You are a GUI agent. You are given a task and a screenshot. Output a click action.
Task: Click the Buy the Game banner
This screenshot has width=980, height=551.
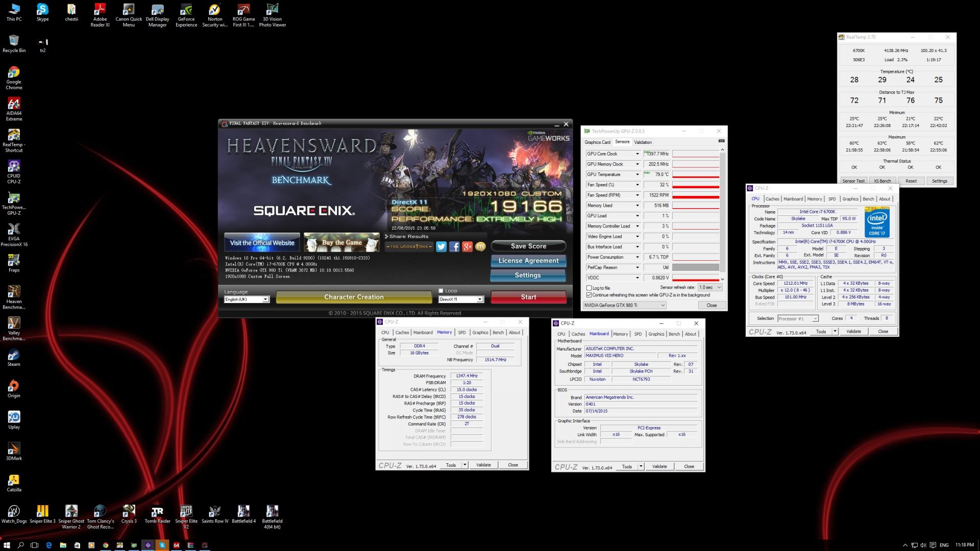tap(341, 243)
